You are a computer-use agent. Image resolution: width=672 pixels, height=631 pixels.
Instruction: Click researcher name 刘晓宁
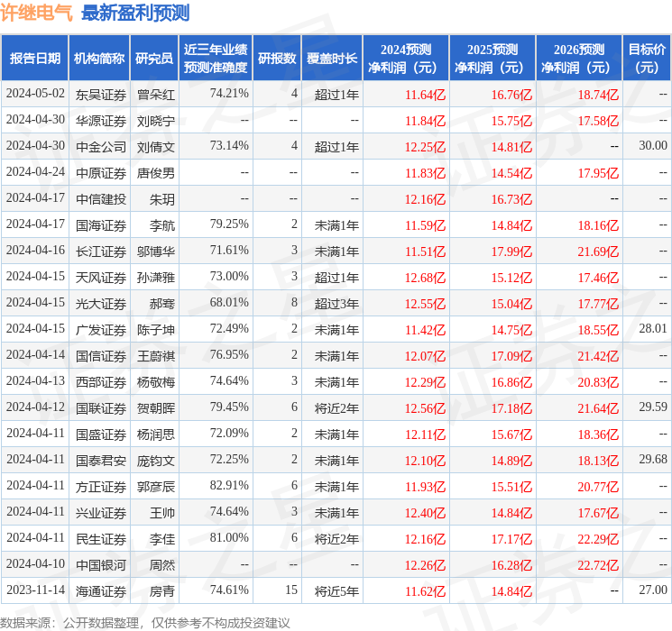[155, 121]
